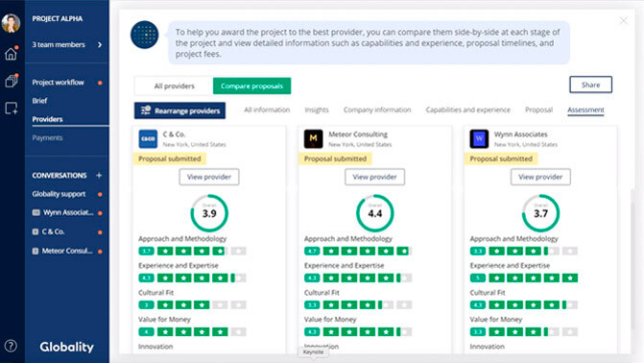This screenshot has width=644, height=363.
Task: Click the assistant globe avatar icon
Action: 145,35
